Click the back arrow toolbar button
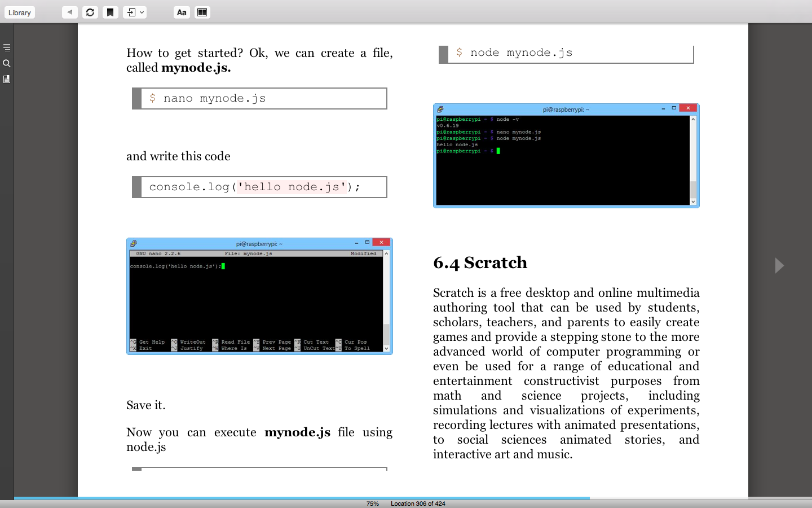 (70, 12)
